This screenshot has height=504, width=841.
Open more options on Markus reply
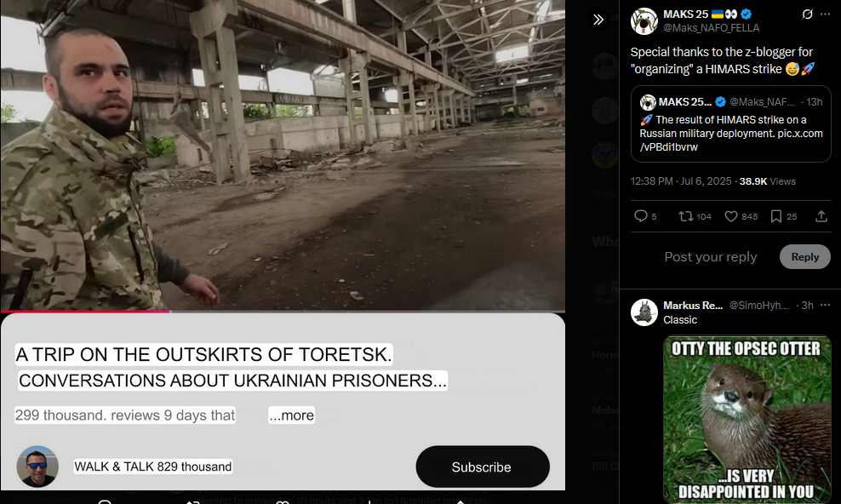[x=825, y=305]
